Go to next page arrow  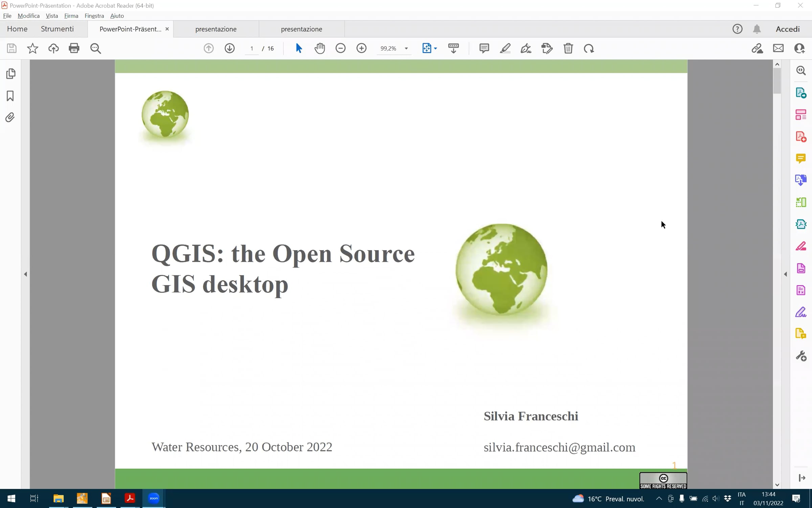pos(230,48)
